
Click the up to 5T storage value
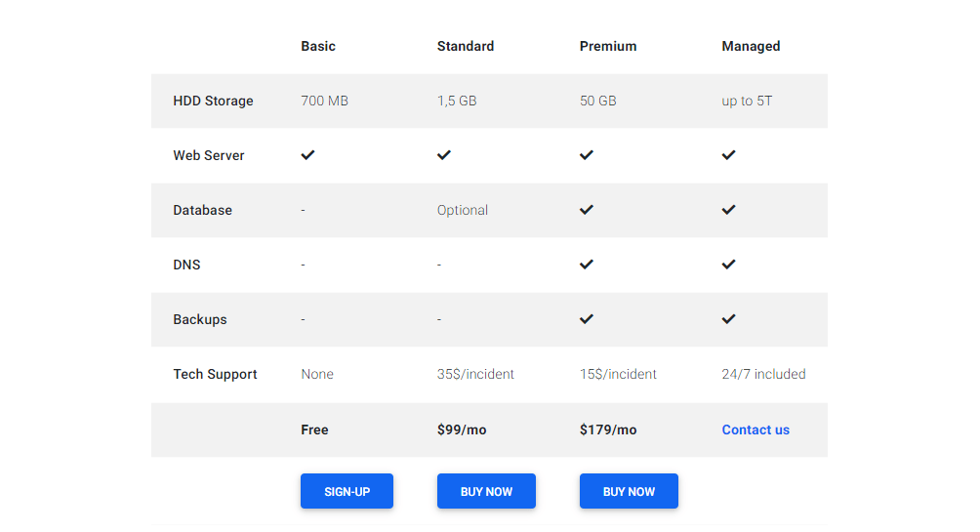click(x=747, y=101)
